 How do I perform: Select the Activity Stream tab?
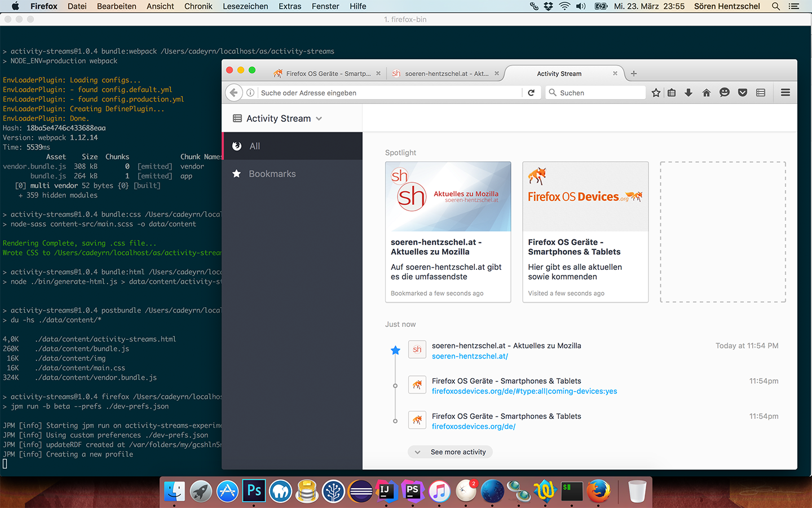click(564, 73)
